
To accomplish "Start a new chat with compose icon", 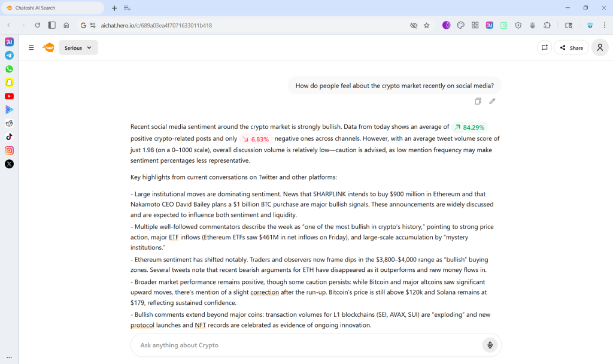I will point(544,48).
